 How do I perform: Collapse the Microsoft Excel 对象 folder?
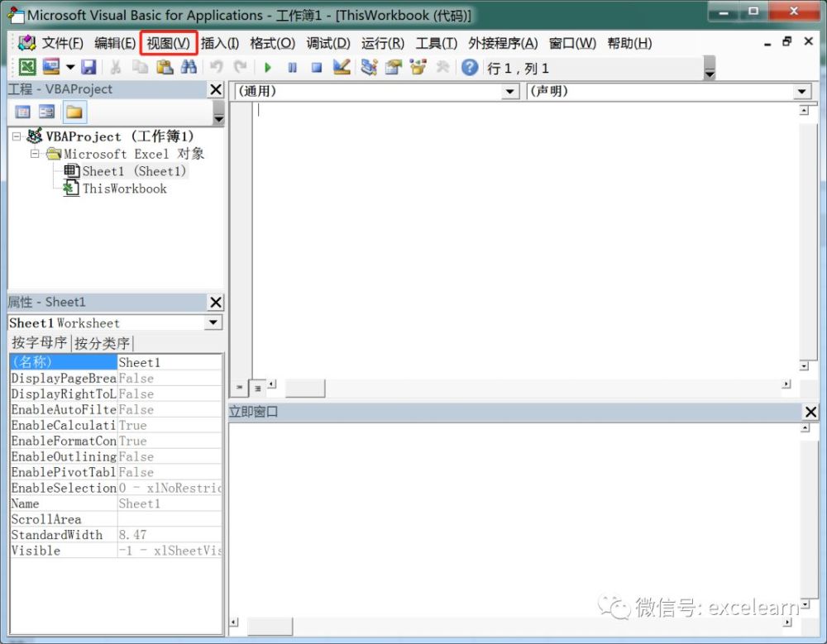[x=35, y=154]
